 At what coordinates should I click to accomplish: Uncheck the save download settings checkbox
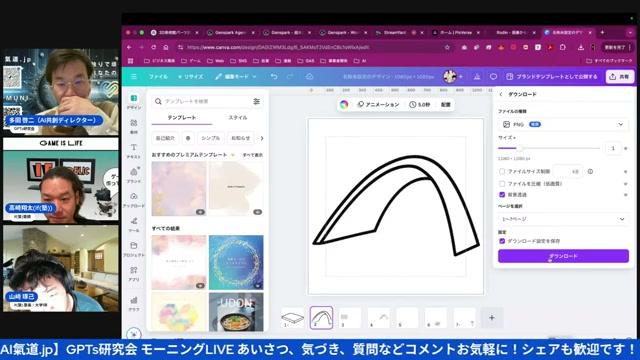coord(502,241)
